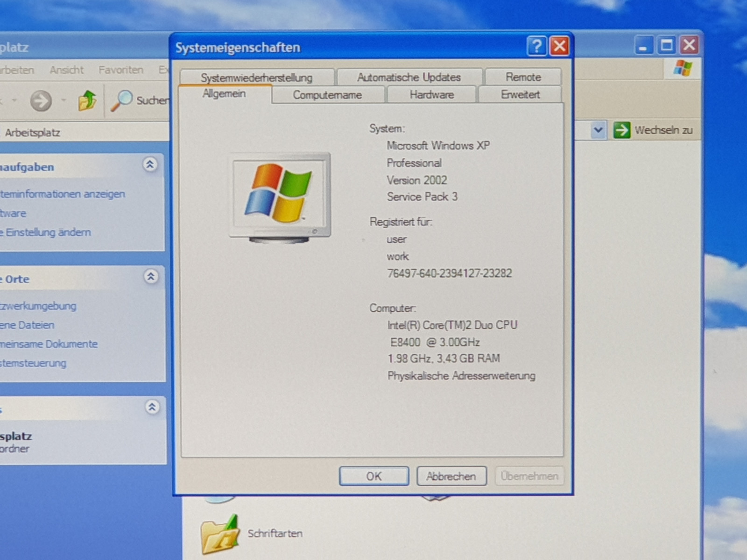Collapse the Systemaufgaben panel chevron
747x560 pixels.
pyautogui.click(x=150, y=165)
